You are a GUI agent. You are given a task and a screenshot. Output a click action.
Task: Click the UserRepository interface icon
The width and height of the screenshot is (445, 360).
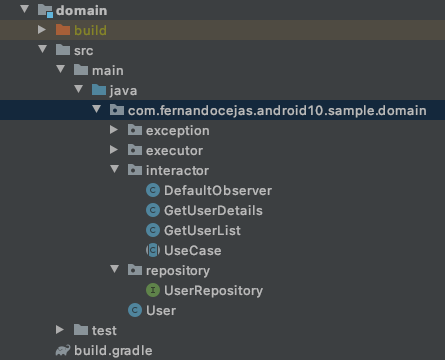(153, 290)
